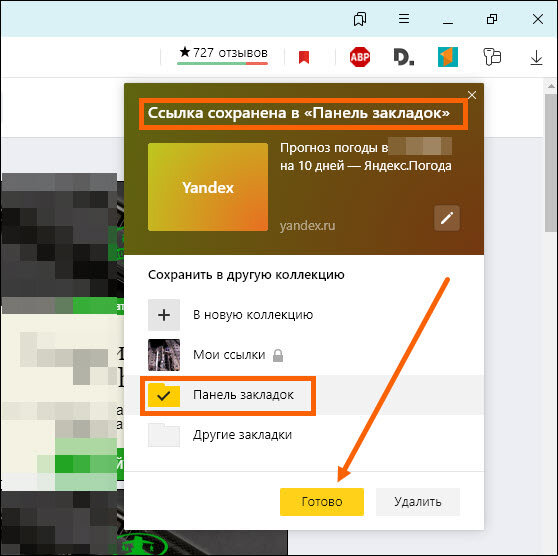Open the downloads arrow icon
The width and height of the screenshot is (558, 556).
pyautogui.click(x=536, y=58)
